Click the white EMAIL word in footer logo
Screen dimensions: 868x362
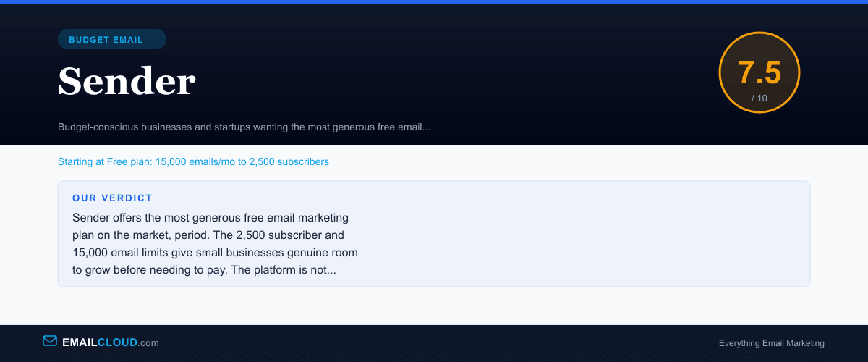click(80, 342)
